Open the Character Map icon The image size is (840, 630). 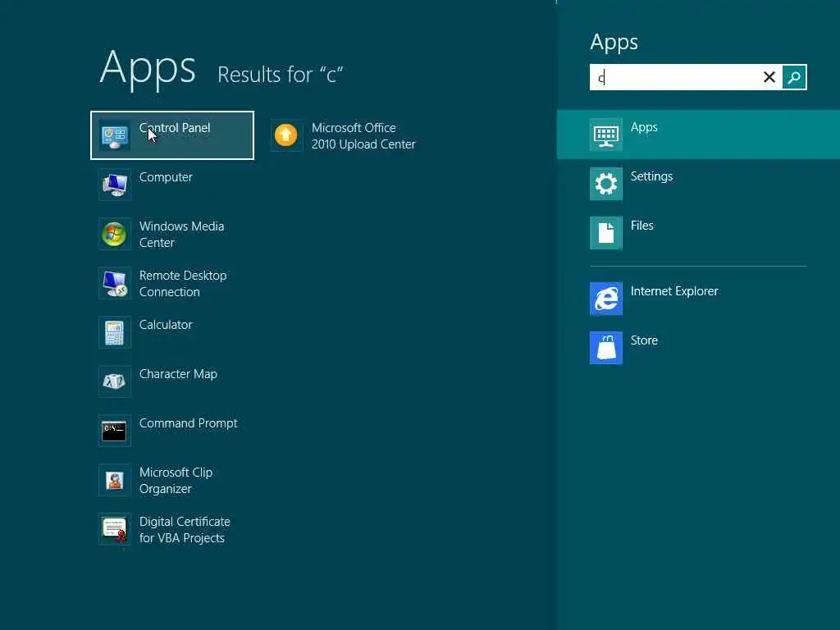coord(115,382)
